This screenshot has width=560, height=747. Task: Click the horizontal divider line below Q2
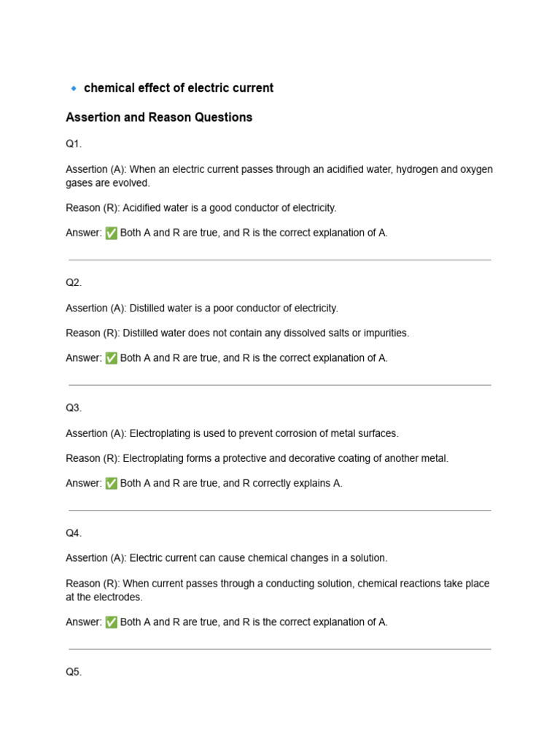coord(280,385)
